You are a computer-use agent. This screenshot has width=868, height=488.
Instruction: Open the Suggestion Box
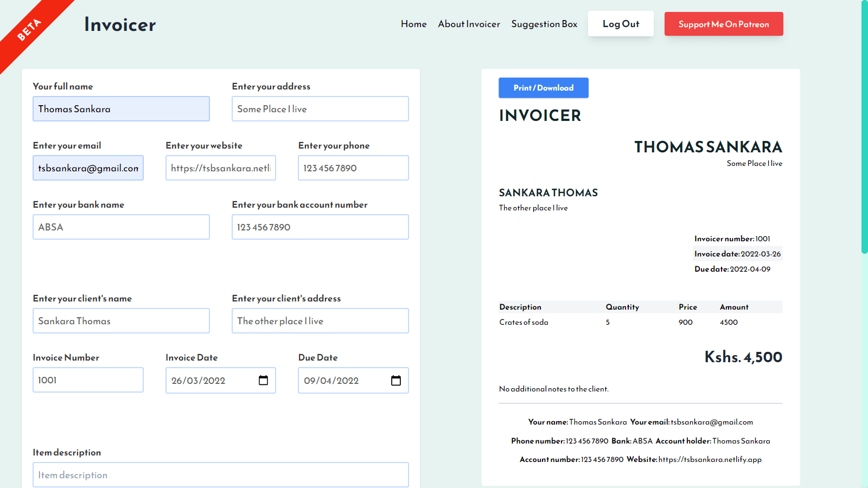click(x=544, y=24)
